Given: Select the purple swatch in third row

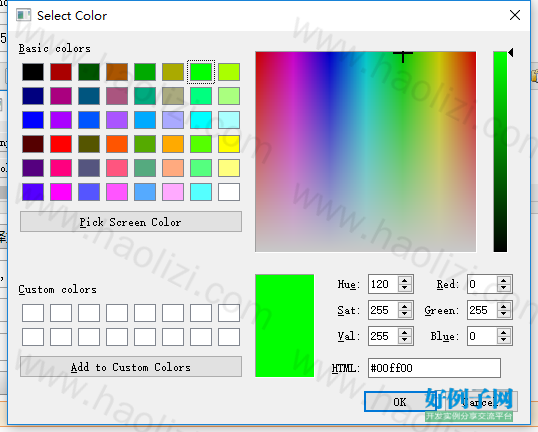Looking at the screenshot, I should [x=61, y=120].
